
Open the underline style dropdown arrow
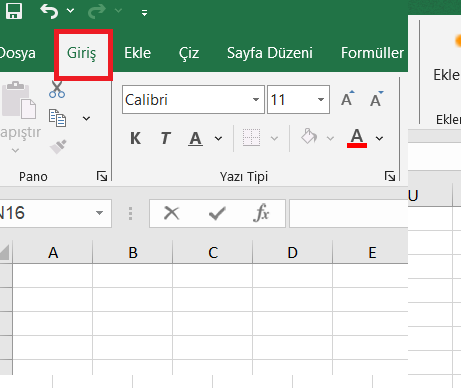[x=218, y=138]
